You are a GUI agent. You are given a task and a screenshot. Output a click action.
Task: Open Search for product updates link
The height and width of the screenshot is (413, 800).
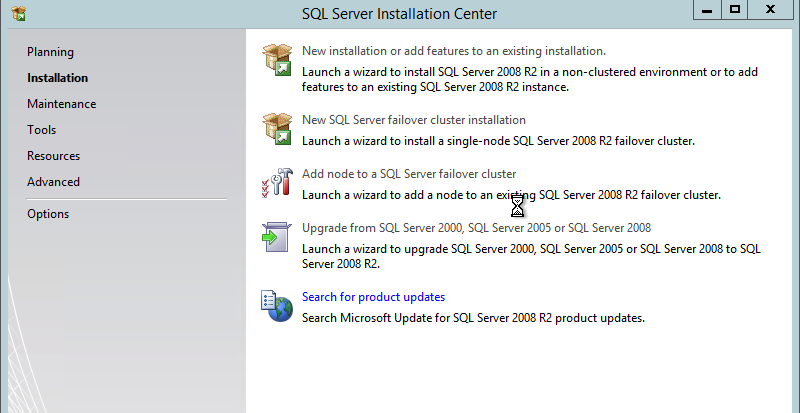[x=373, y=297]
